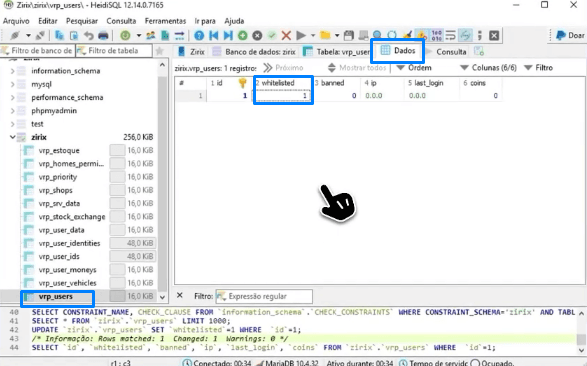Image resolution: width=587 pixels, height=366 pixels.
Task: Open SQL file with the yellow folder icon
Action: pyautogui.click(x=325, y=36)
